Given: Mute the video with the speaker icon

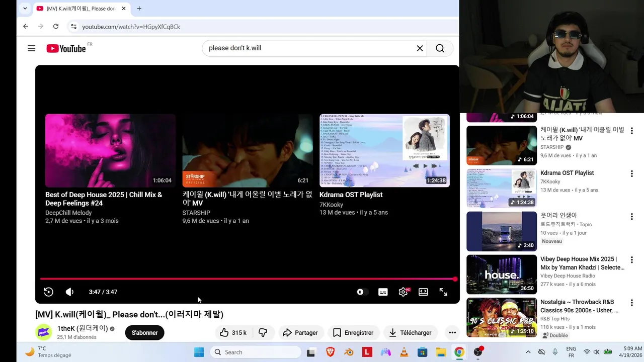Looking at the screenshot, I should pyautogui.click(x=69, y=292).
